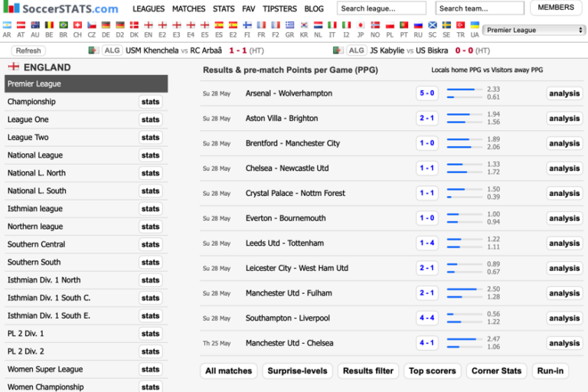Select the England E5 flag
588x392 pixels.
(204, 25)
